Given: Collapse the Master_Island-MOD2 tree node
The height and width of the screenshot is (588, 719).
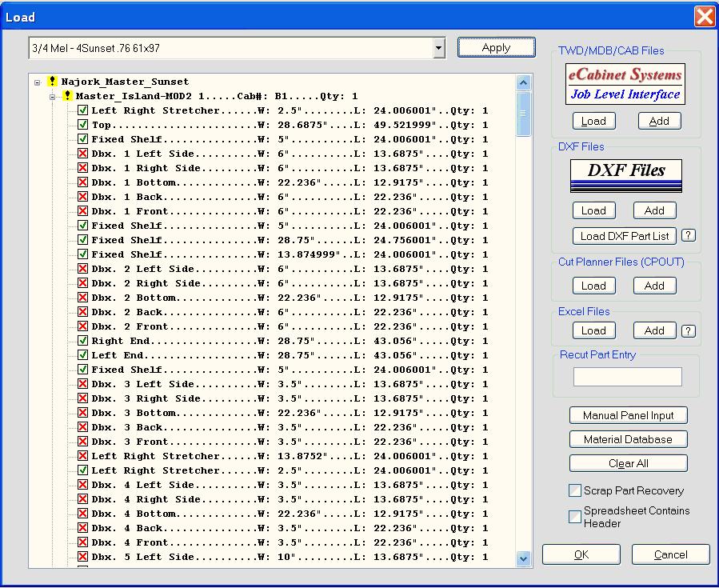Looking at the screenshot, I should [52, 97].
